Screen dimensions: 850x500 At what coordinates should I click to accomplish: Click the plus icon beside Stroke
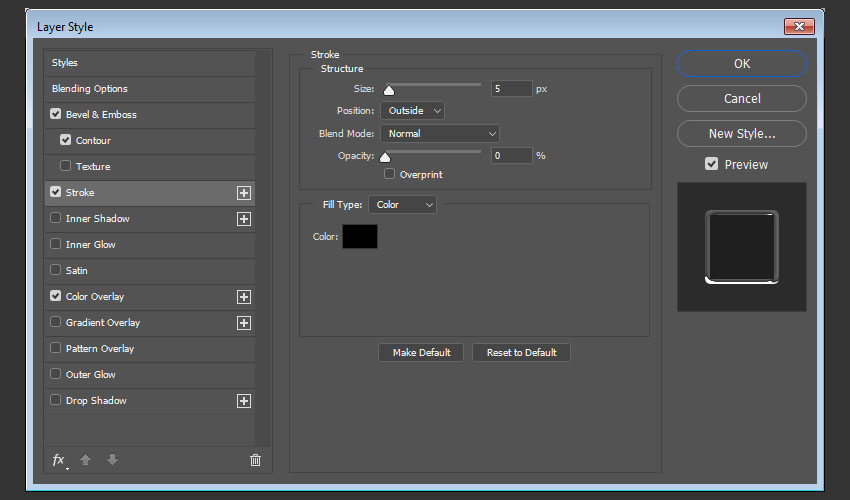pyautogui.click(x=243, y=193)
